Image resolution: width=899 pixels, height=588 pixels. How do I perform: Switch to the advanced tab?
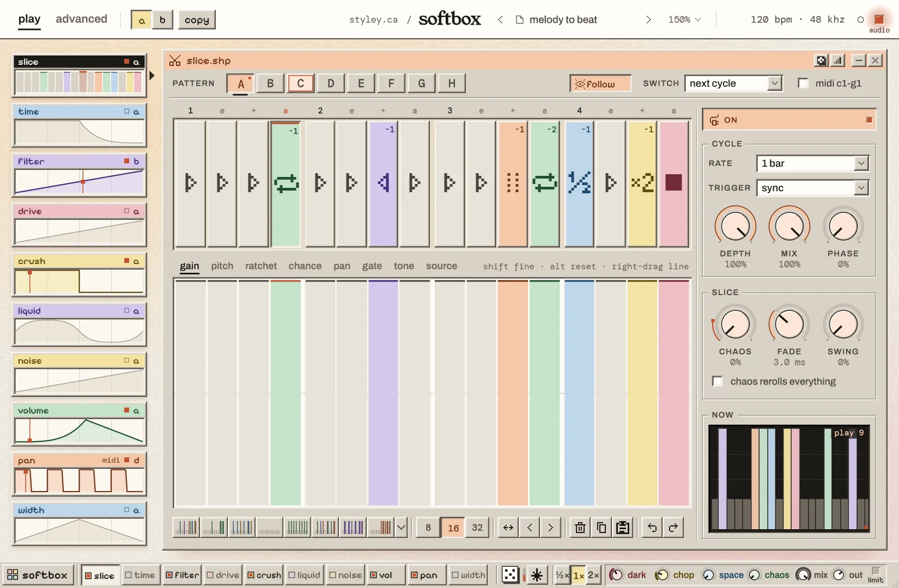(82, 19)
